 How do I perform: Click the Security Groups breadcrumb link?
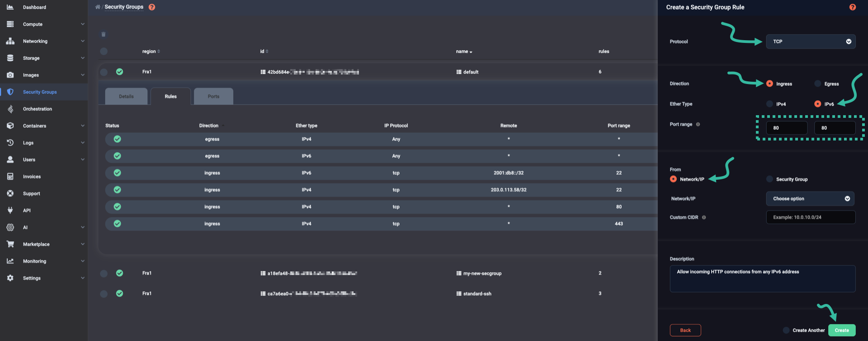[x=124, y=7]
